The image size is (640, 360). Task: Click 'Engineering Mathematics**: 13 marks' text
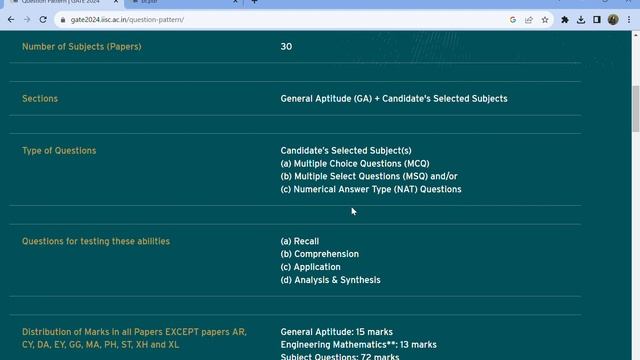click(358, 345)
